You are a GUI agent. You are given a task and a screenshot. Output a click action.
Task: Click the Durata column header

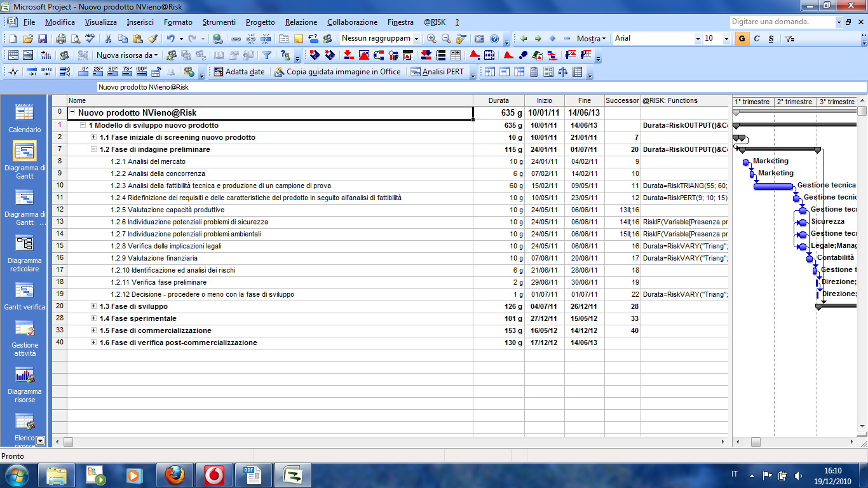(499, 100)
